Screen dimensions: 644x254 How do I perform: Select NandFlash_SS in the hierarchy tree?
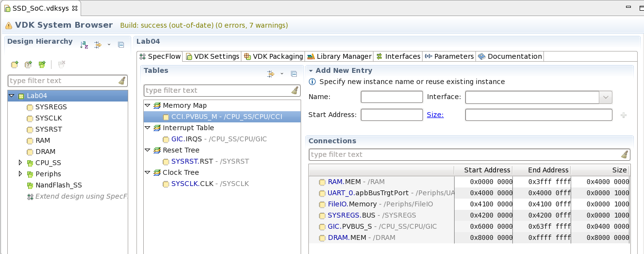point(58,185)
